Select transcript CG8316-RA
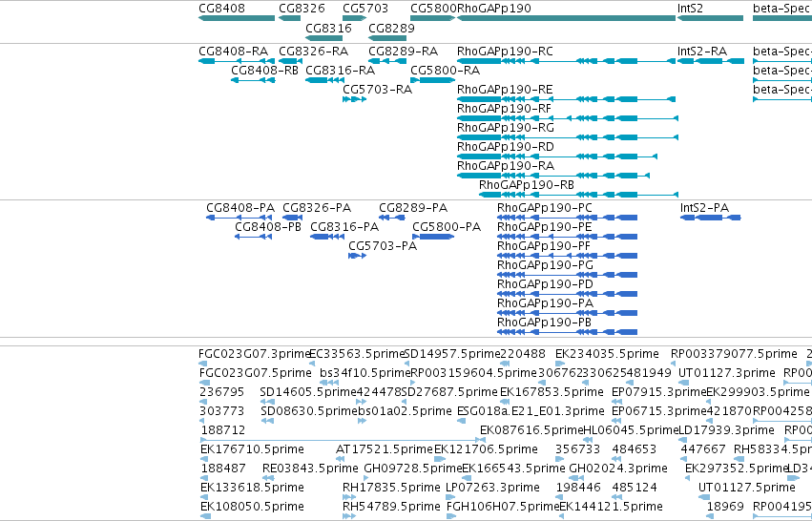This screenshot has width=812, height=521. [324, 80]
